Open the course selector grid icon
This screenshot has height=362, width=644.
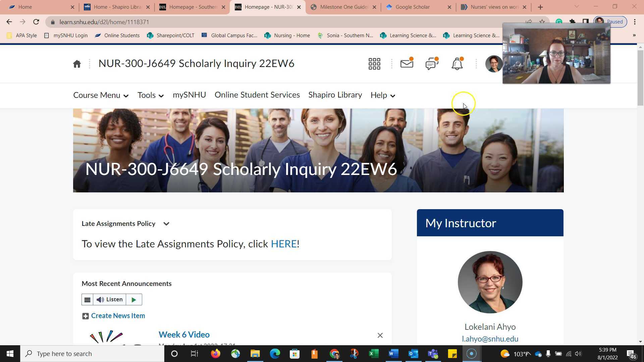pyautogui.click(x=374, y=64)
